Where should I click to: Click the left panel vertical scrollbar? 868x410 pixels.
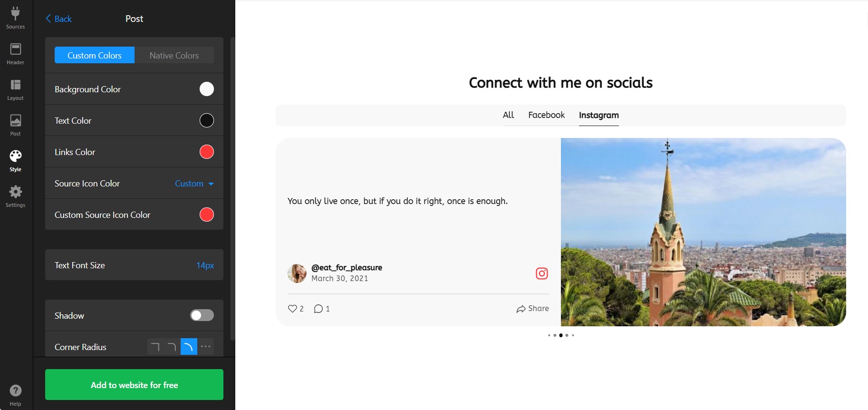point(232,189)
